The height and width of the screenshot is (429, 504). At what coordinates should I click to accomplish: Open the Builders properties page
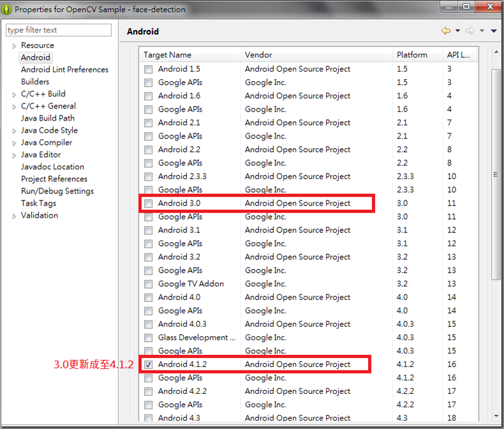(35, 82)
